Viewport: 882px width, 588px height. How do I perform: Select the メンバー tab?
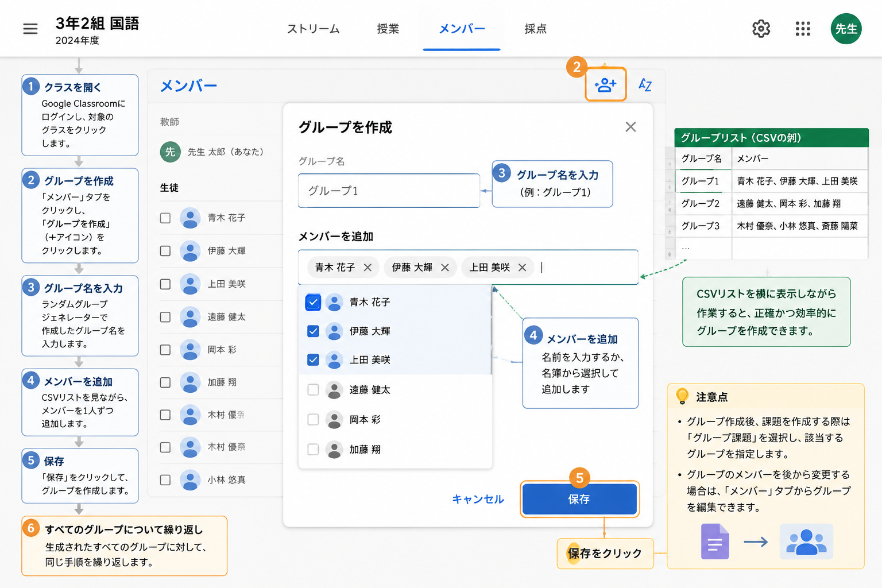click(x=462, y=29)
